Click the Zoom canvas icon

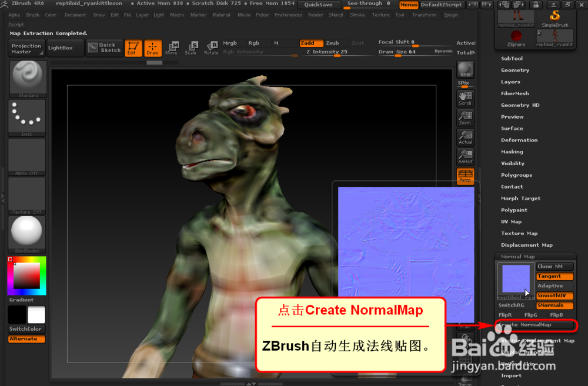pyautogui.click(x=465, y=118)
